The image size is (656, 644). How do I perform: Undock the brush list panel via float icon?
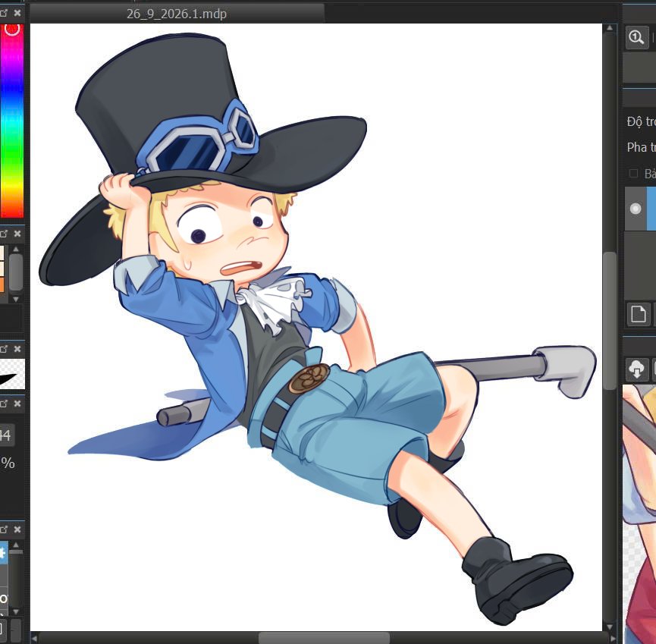(x=4, y=529)
